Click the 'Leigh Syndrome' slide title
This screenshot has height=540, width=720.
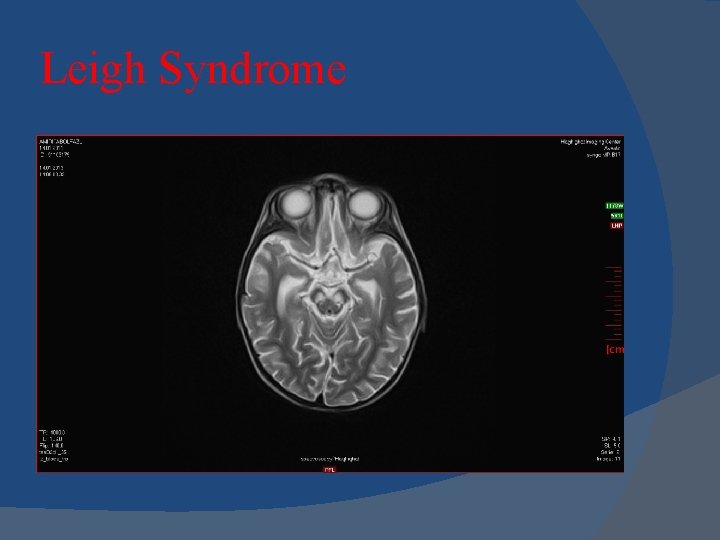[193, 70]
